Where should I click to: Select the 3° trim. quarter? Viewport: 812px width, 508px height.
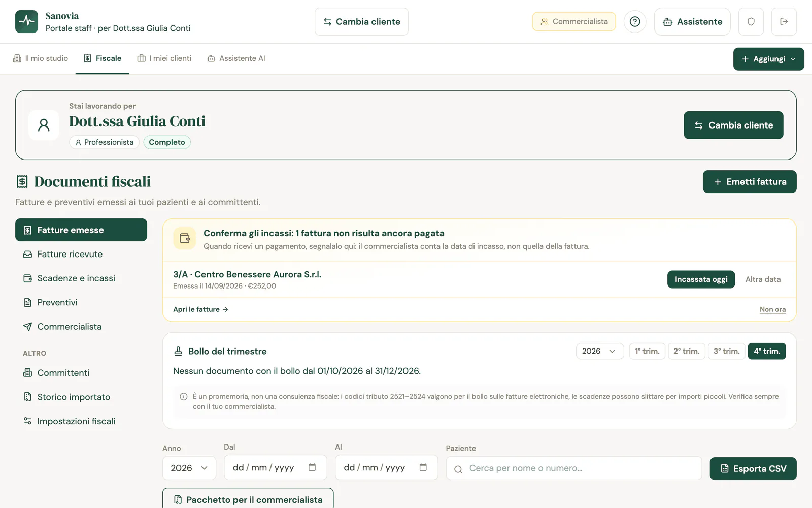pyautogui.click(x=727, y=351)
